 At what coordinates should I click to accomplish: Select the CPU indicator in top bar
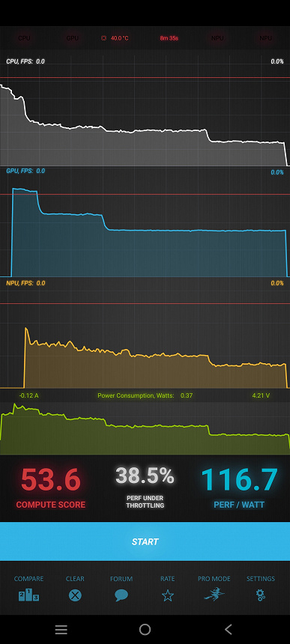[24, 38]
